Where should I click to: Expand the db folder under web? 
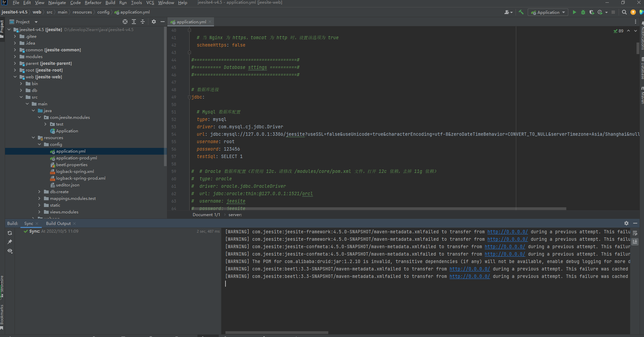[21, 90]
